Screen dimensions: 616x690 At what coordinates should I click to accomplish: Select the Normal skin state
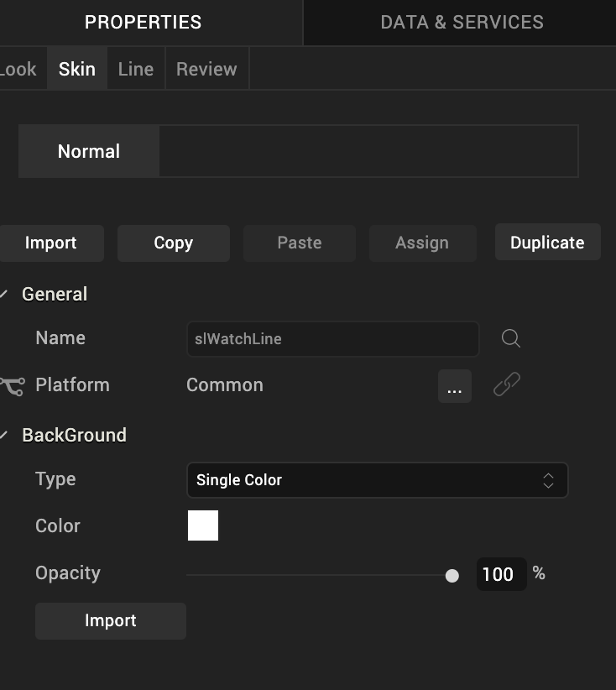pos(89,151)
